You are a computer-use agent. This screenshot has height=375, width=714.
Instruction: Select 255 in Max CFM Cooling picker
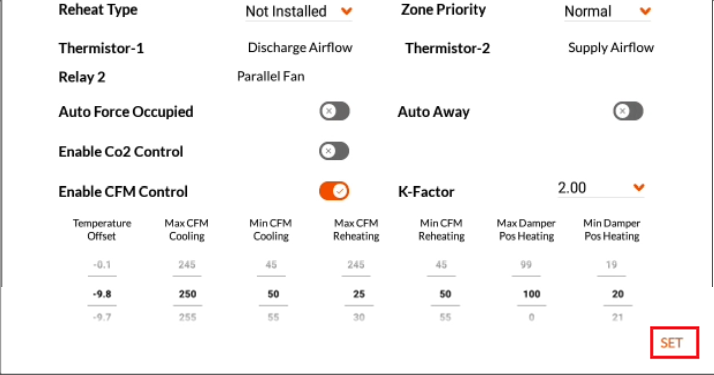[188, 317]
